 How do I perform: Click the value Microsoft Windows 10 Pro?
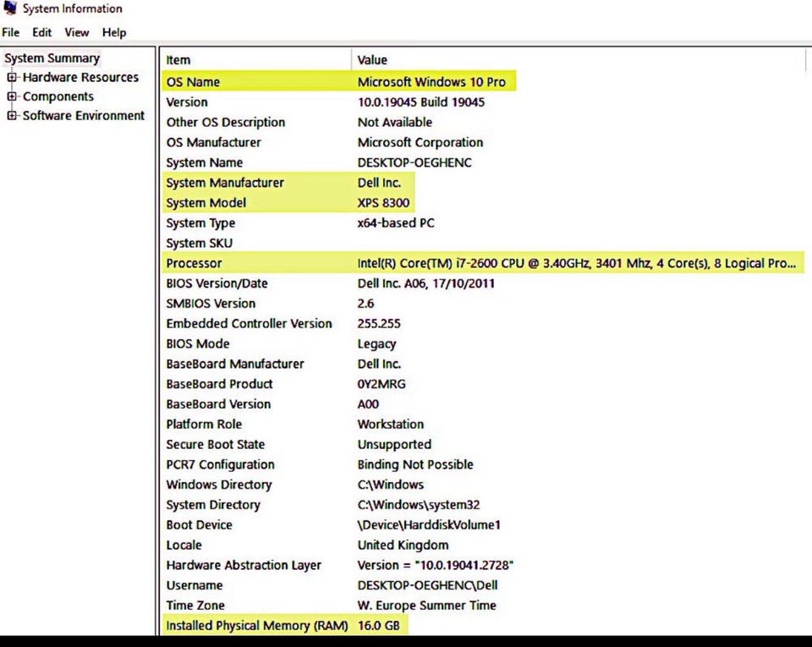click(x=431, y=82)
